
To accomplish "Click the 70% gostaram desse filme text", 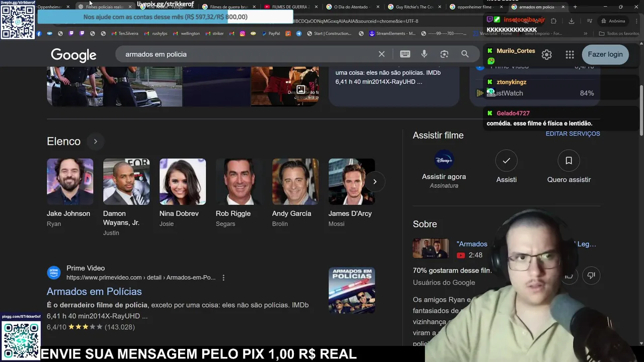I will click(452, 270).
